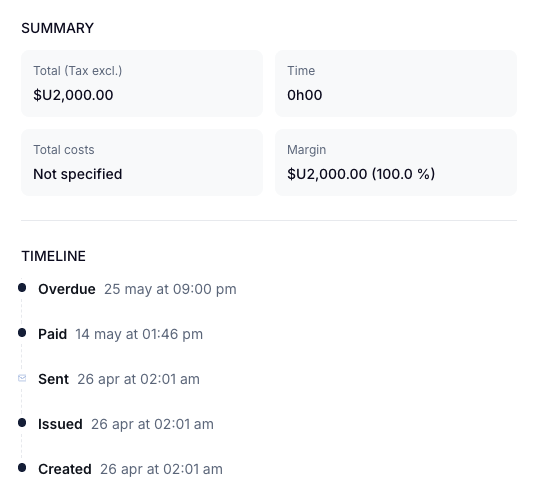The width and height of the screenshot is (545, 501).
Task: Select the Margin summary card
Action: (x=396, y=162)
